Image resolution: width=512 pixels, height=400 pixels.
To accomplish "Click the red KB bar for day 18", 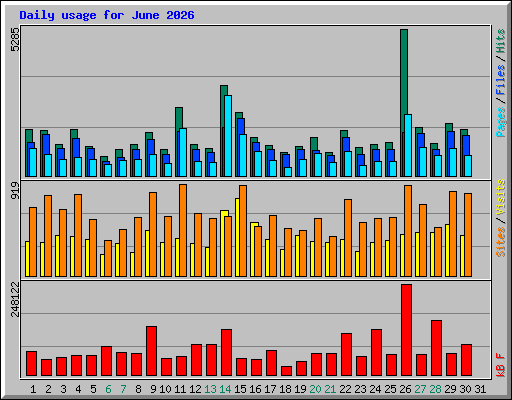I will 287,371.
